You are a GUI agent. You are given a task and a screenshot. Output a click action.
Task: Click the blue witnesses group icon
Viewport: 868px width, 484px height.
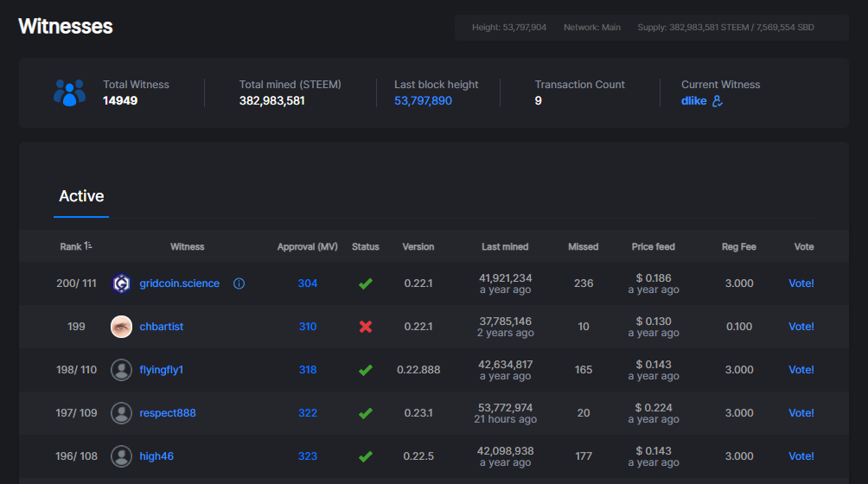69,92
